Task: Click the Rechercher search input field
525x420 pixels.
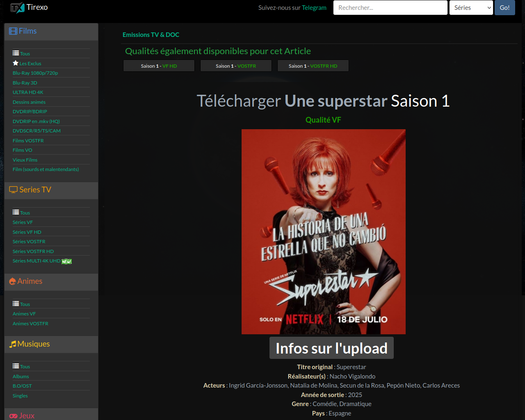Action: coord(390,7)
